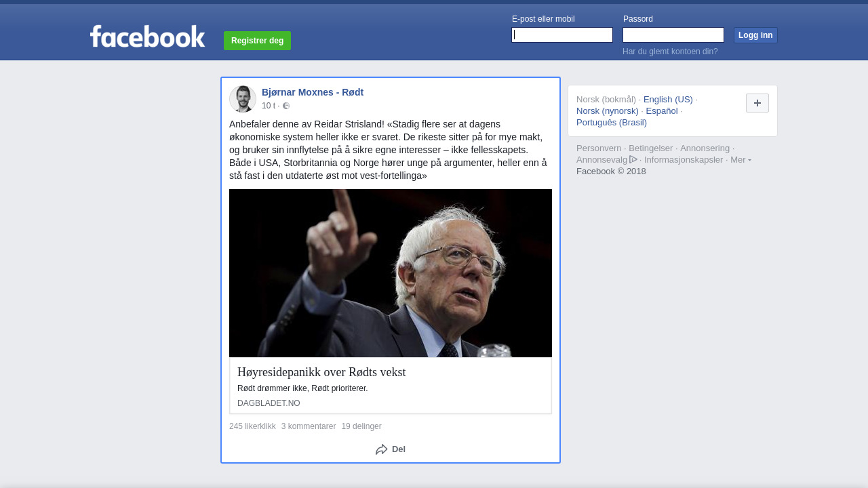Switch language to Norsk (nynorsk)

(x=608, y=111)
